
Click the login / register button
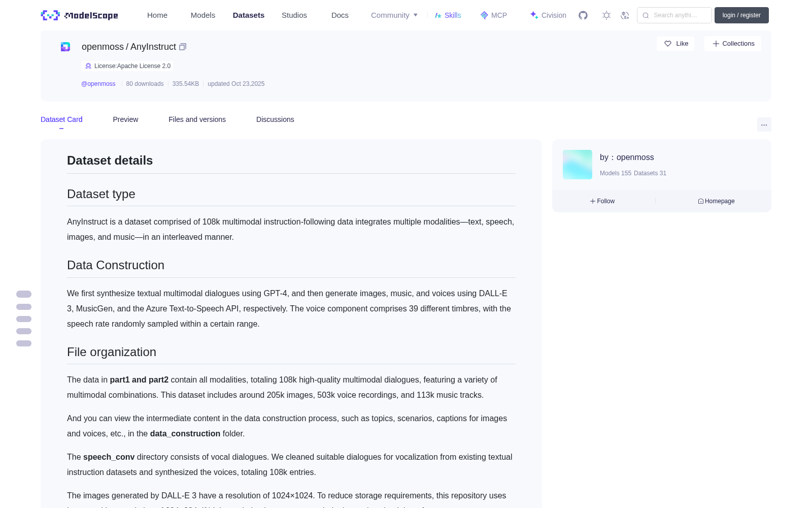click(x=741, y=15)
